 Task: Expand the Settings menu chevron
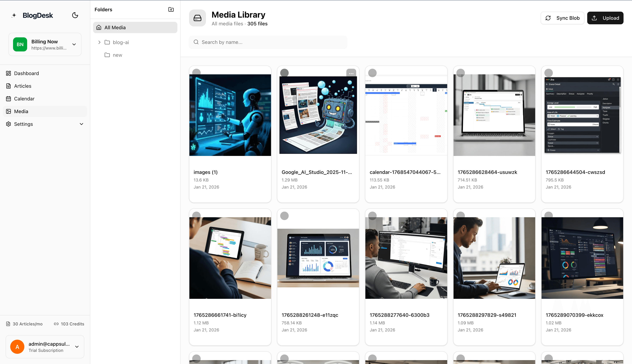click(x=81, y=124)
